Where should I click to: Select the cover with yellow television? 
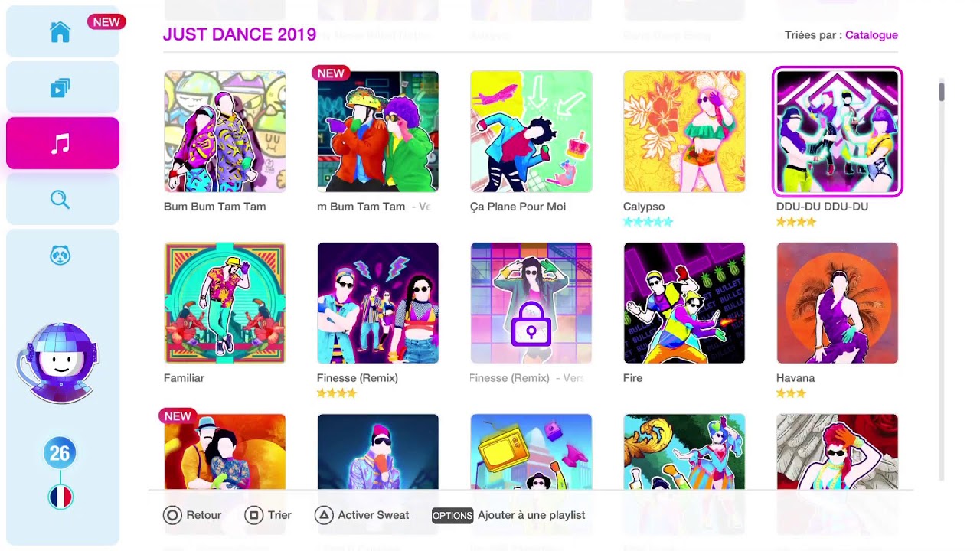pyautogui.click(x=531, y=452)
